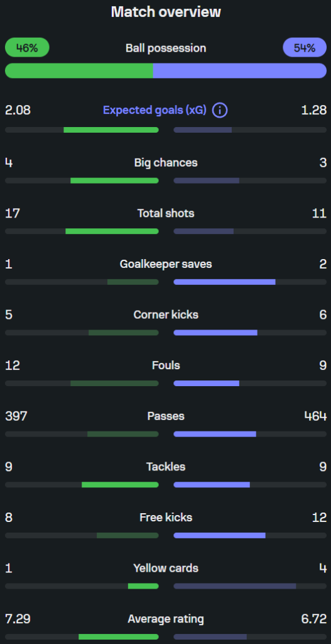Click the 464 away passes value
Viewport: 331px width, 644px height.
315,416
